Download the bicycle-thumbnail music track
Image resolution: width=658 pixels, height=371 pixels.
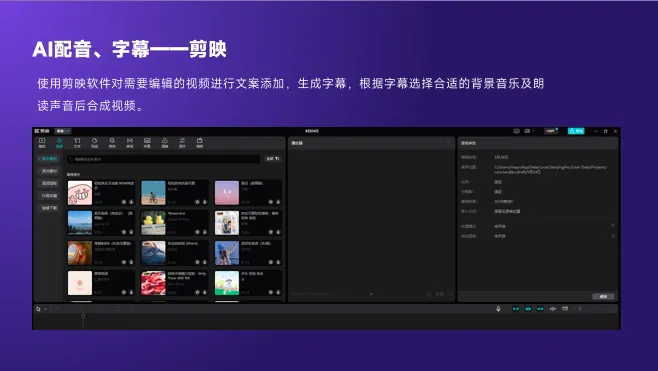(205, 202)
